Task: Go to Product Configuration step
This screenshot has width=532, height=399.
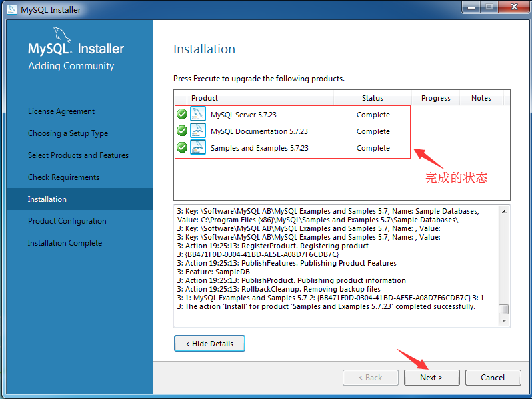Action: click(67, 221)
